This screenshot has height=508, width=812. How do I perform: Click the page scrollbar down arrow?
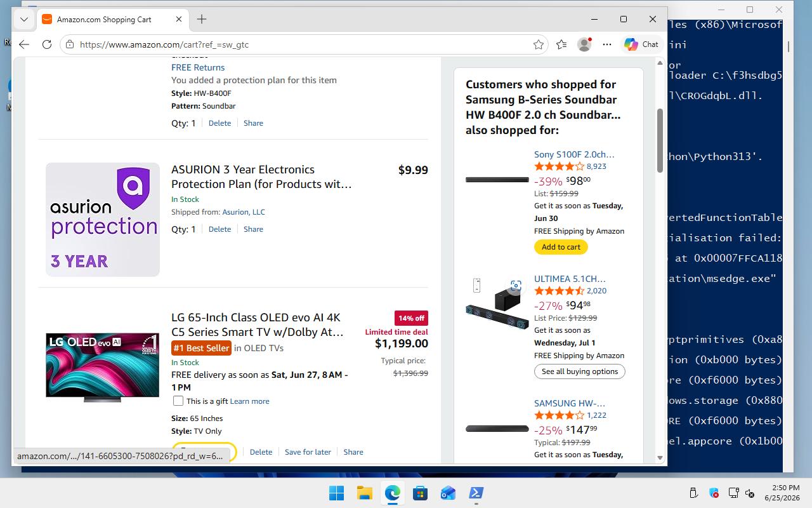[x=660, y=458]
